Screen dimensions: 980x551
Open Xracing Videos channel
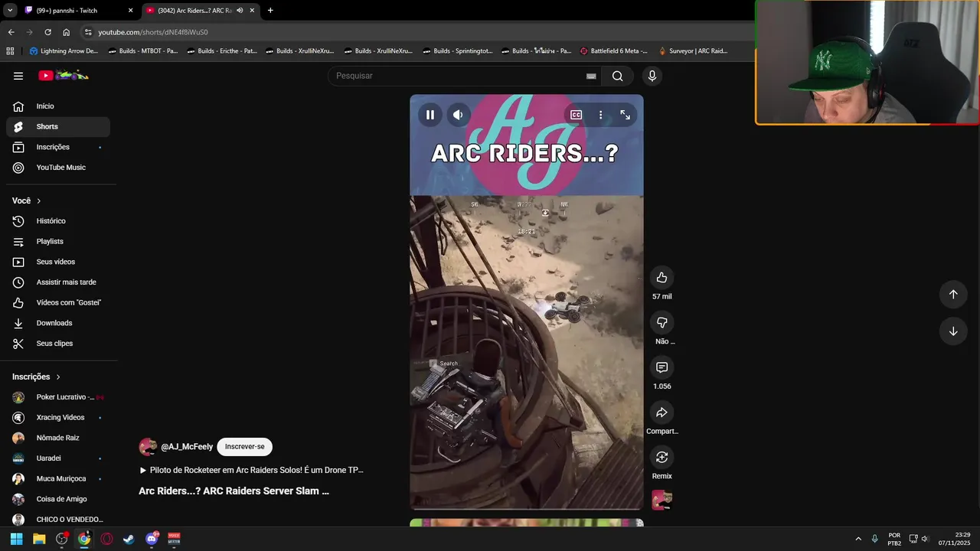58,418
